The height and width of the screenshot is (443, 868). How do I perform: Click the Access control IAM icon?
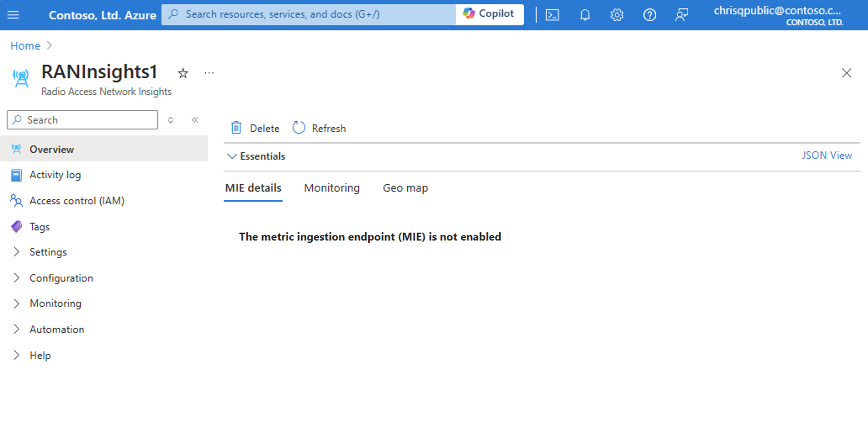coord(16,200)
